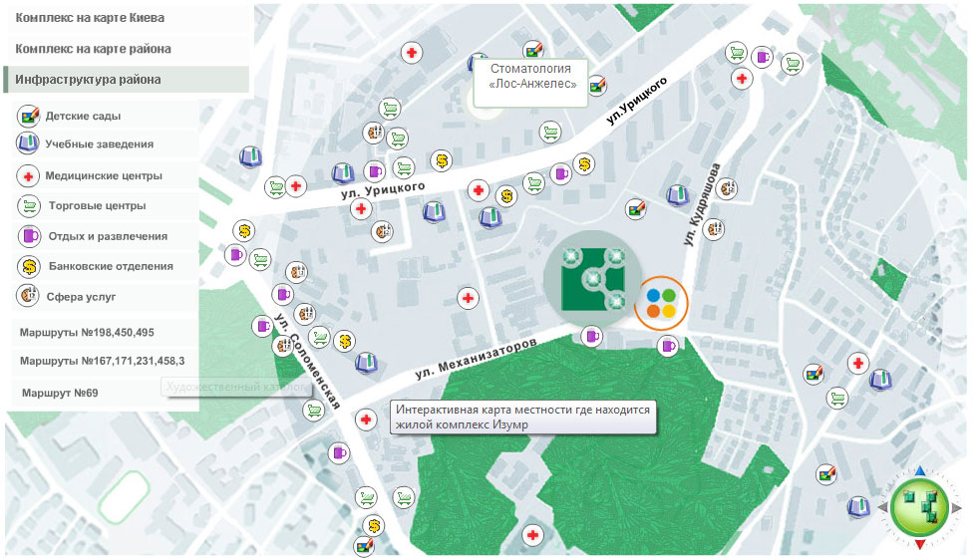Click the orange circle with four colored dots
The width and height of the screenshot is (979, 560).
click(661, 303)
